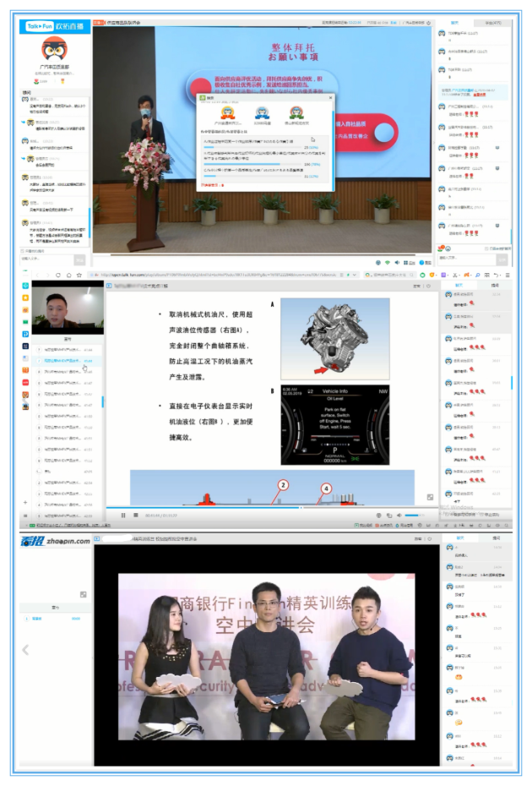Adjust the middle player volume slider
Screen dimensions: 532x786
[x=414, y=515]
